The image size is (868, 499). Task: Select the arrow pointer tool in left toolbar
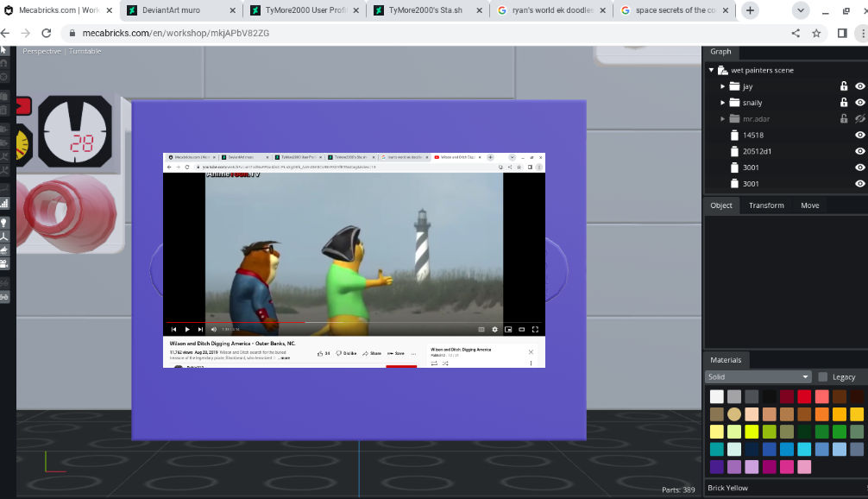(3, 50)
